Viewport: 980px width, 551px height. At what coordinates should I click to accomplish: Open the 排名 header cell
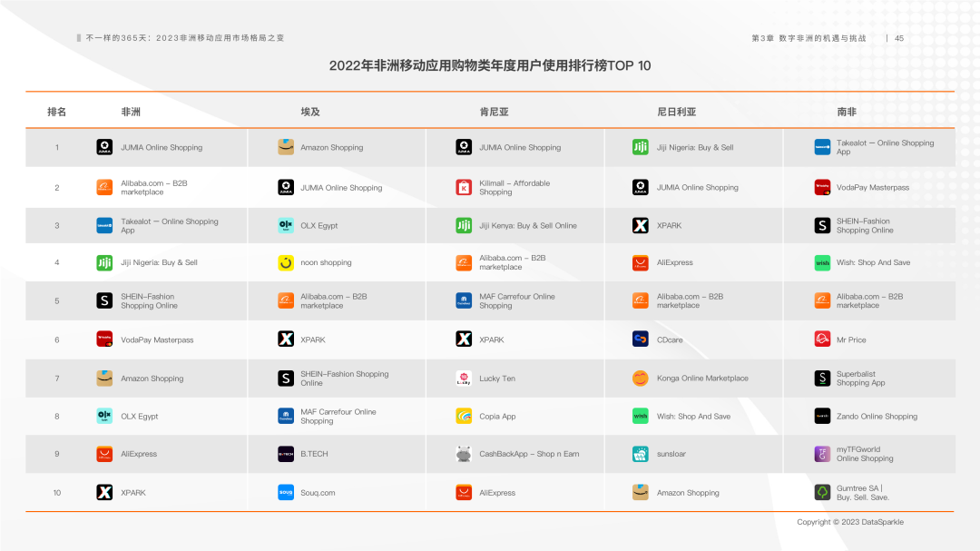pos(56,110)
